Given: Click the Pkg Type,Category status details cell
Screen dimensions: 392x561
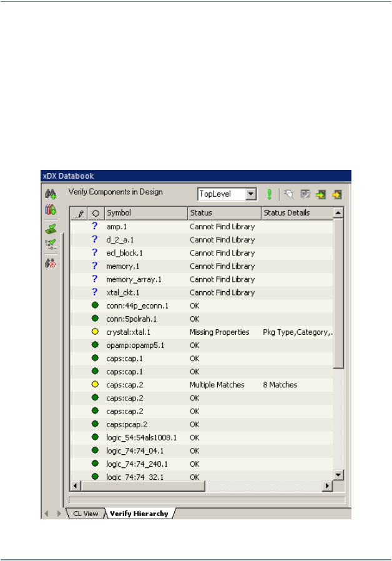Looking at the screenshot, I should 298,332.
